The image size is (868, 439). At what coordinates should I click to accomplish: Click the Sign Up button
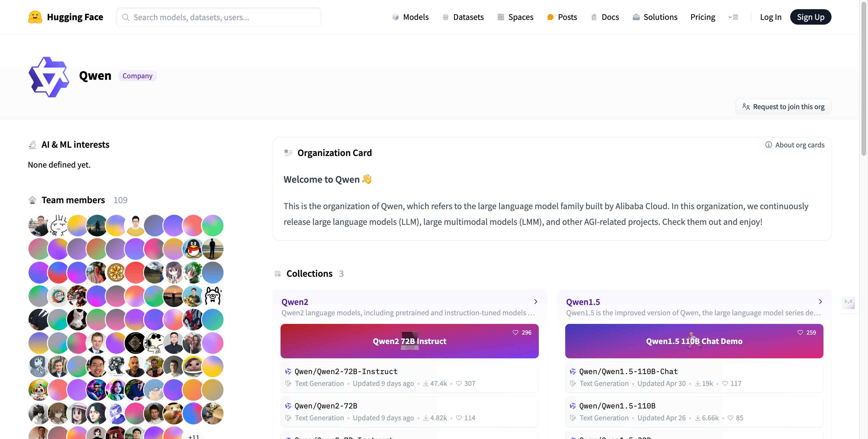(x=810, y=17)
